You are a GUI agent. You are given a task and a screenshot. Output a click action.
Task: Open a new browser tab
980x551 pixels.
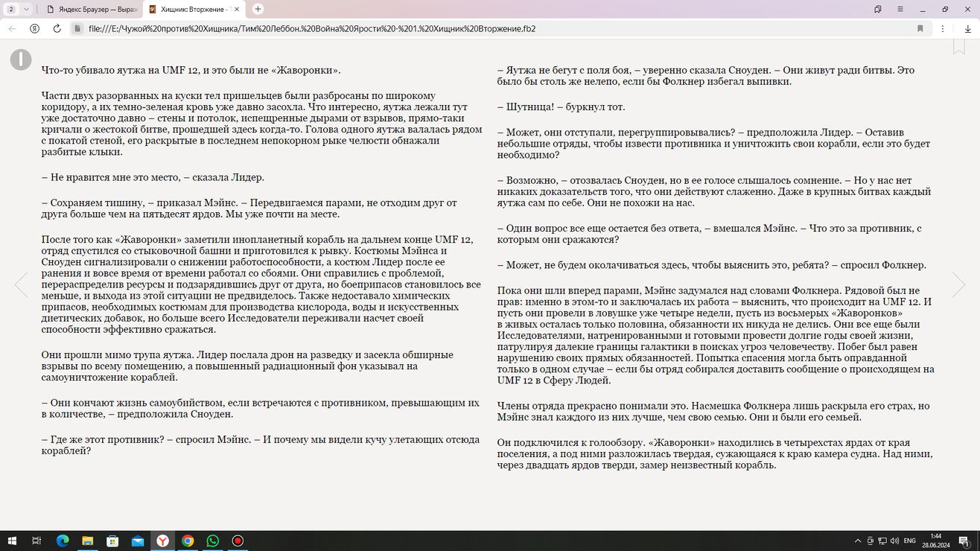(x=258, y=9)
